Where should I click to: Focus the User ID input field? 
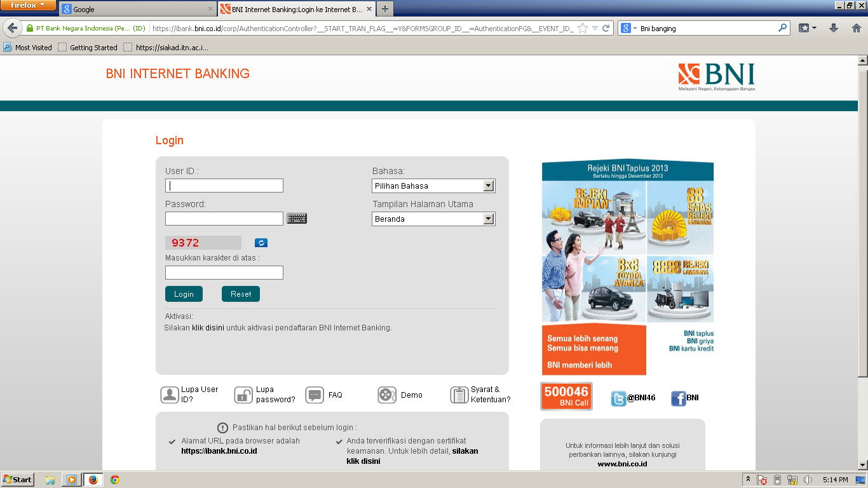tap(224, 186)
